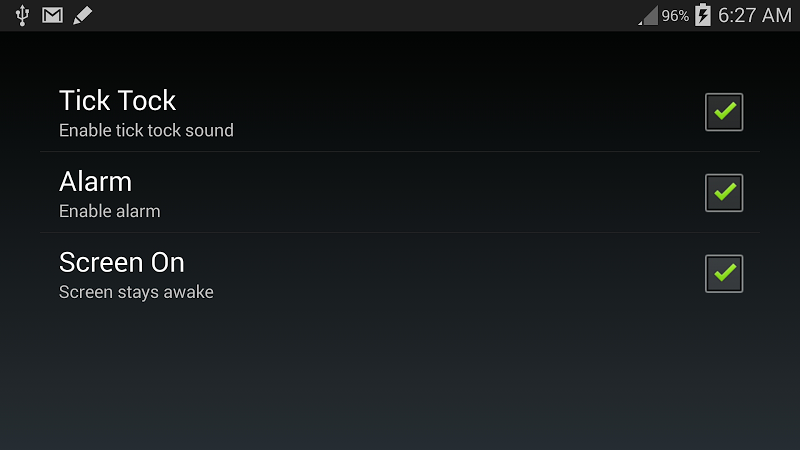This screenshot has height=450, width=800.
Task: Tap the 6:27 AM clock
Action: click(x=755, y=15)
